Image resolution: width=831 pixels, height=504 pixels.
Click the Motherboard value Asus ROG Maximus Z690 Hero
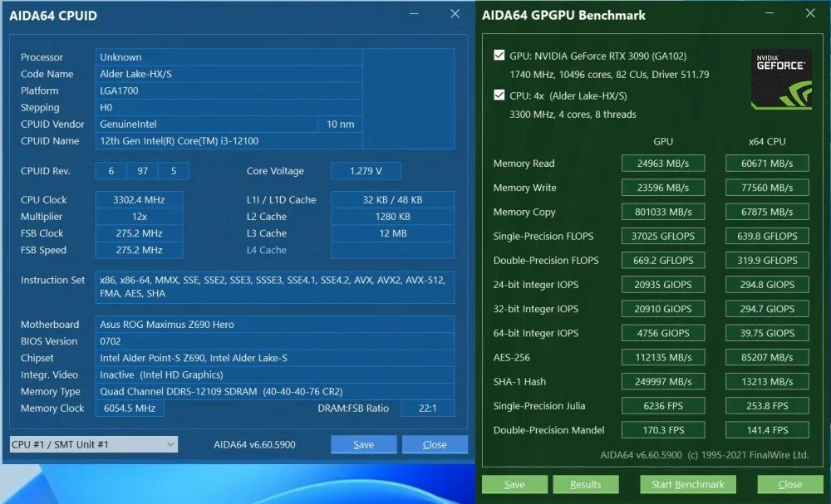tap(274, 325)
